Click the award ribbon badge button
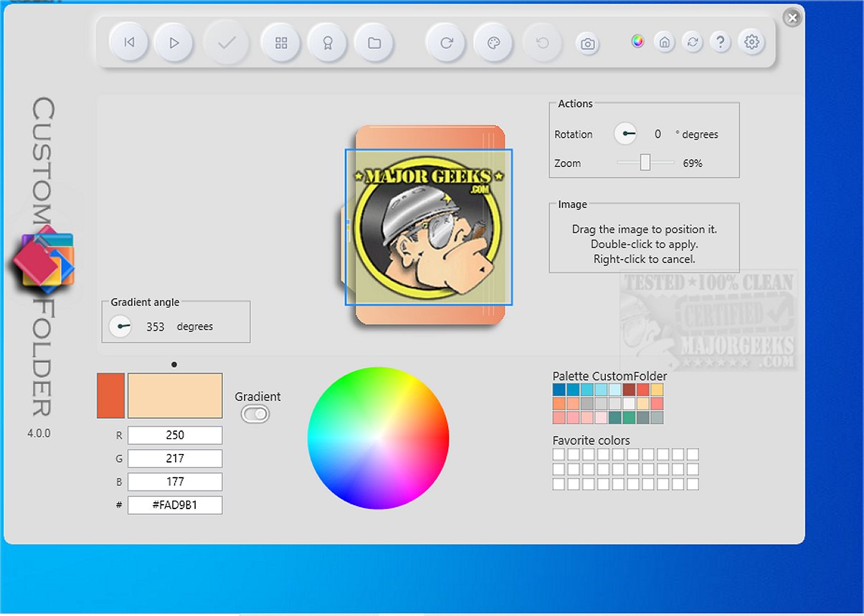 tap(328, 43)
